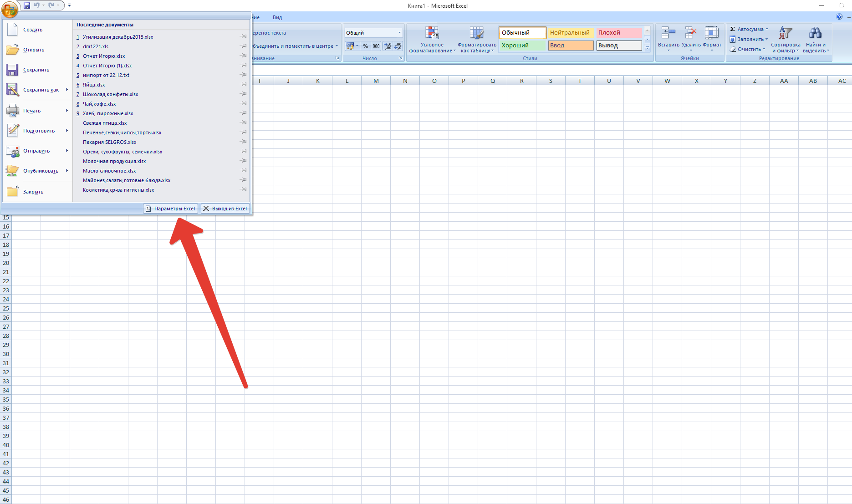Apply the Ввод cell style
This screenshot has width=852, height=504.
point(571,46)
